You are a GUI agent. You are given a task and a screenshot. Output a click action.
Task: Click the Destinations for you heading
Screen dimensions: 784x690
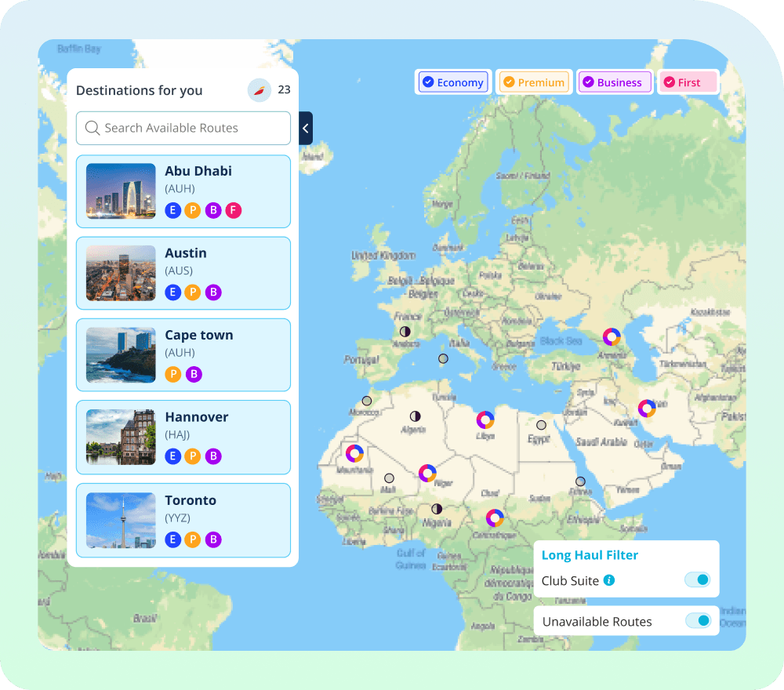[139, 90]
